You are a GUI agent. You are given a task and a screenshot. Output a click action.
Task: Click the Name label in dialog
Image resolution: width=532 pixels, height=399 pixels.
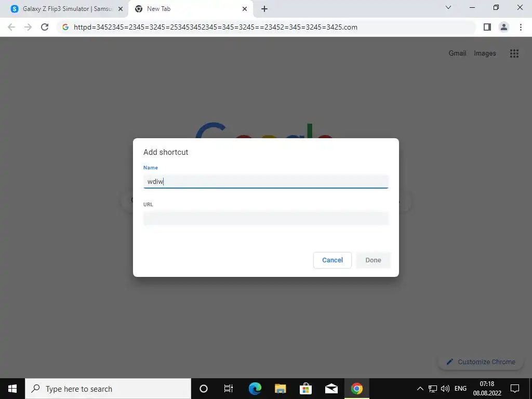click(150, 168)
